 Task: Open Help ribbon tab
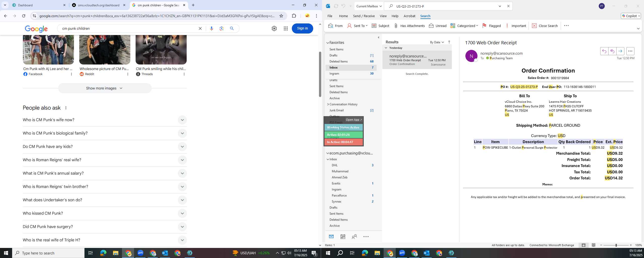pos(395,16)
